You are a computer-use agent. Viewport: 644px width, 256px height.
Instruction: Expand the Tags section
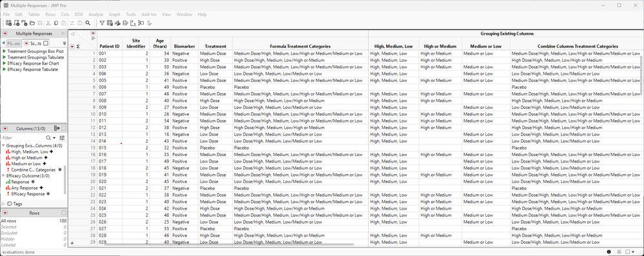click(x=3, y=204)
